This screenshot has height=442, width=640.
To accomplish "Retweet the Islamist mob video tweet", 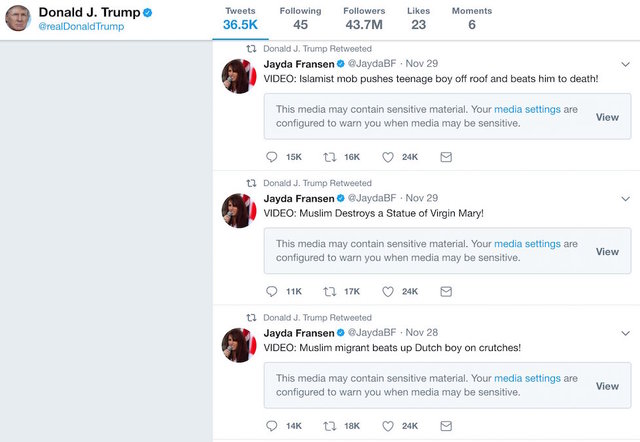I will point(330,157).
